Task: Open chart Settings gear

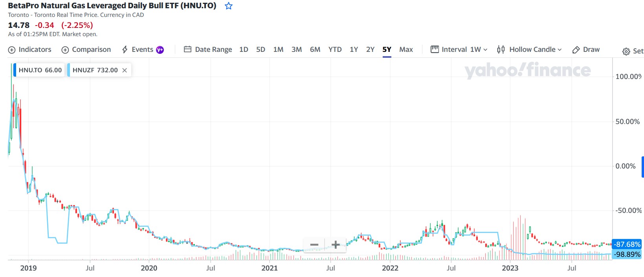Action: (x=626, y=51)
